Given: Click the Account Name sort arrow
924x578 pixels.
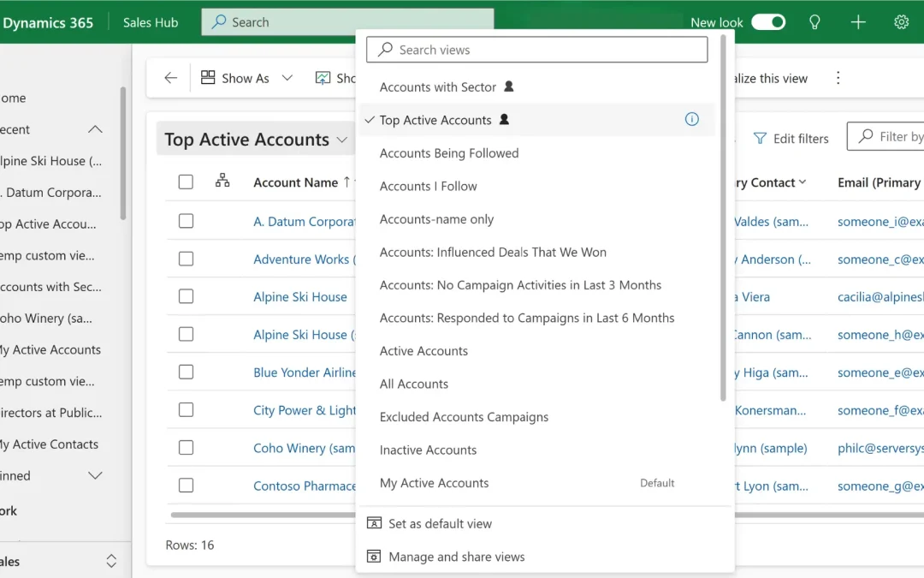Looking at the screenshot, I should coord(347,182).
